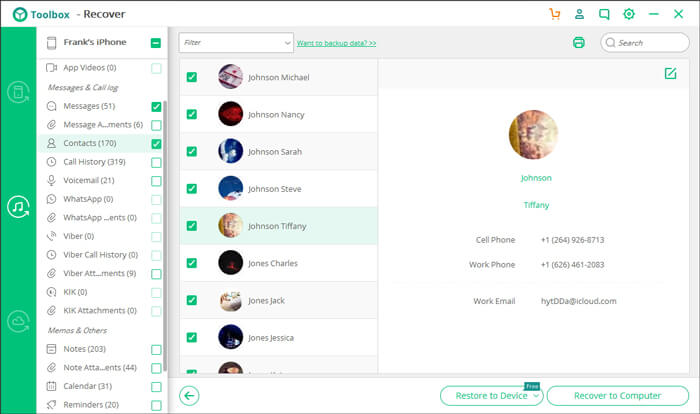Screen dimensions: 700x414
Task: Click the Viber phone icon
Action: pyautogui.click(x=51, y=236)
